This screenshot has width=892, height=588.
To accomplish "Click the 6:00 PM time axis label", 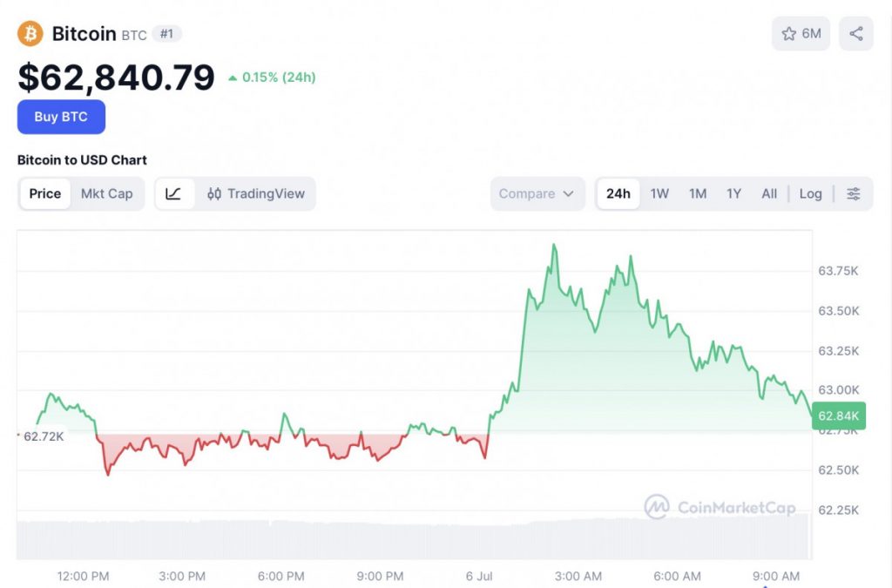I will coord(281,576).
